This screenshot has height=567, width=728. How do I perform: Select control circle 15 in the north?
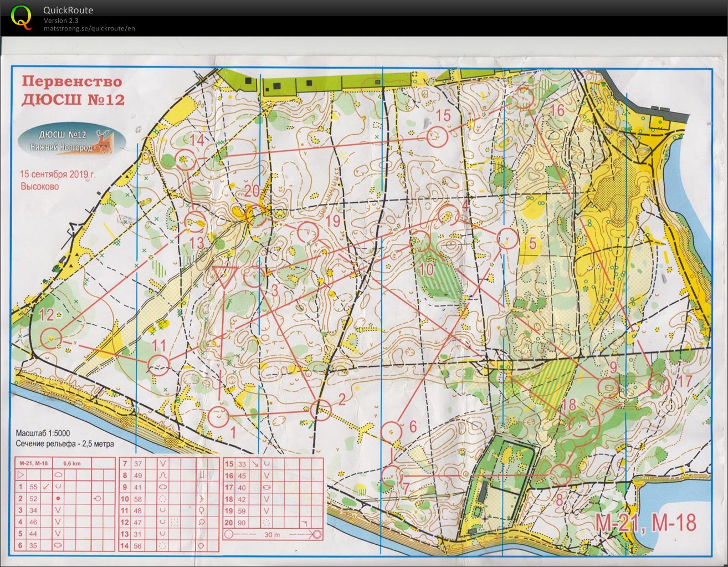tap(438, 136)
